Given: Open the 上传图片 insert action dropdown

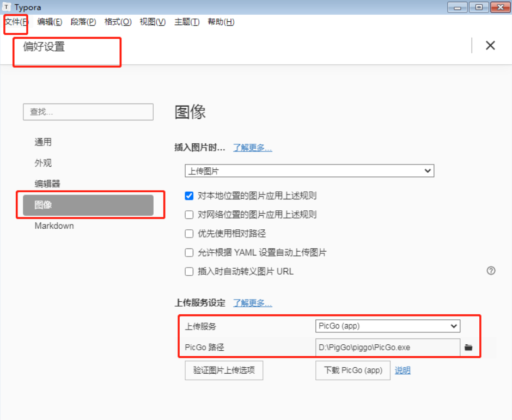Looking at the screenshot, I should (309, 171).
